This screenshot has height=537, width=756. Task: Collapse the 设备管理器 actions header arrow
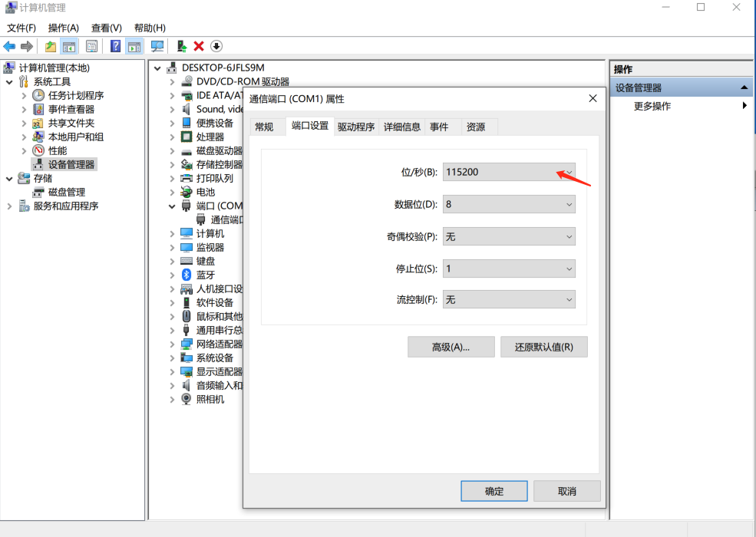[x=744, y=87]
